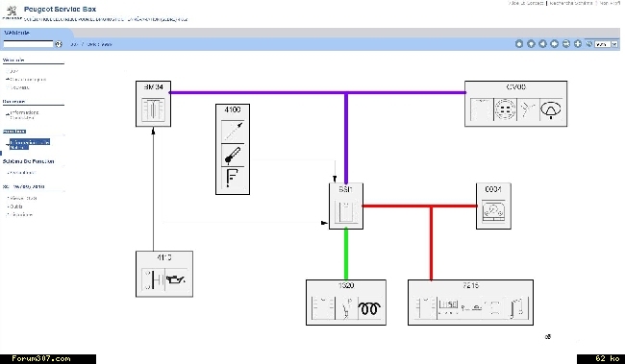Open the BM34 component box
The width and height of the screenshot is (625, 364).
click(x=154, y=104)
